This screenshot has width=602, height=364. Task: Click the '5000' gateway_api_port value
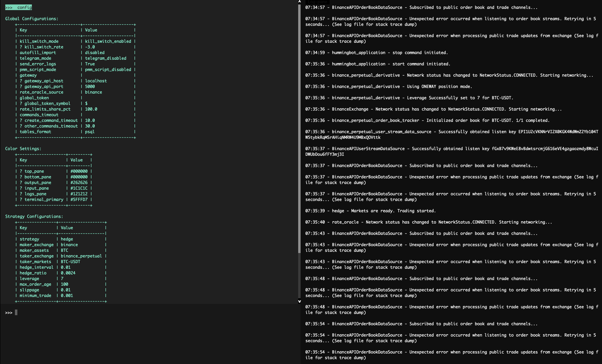[x=90, y=87]
